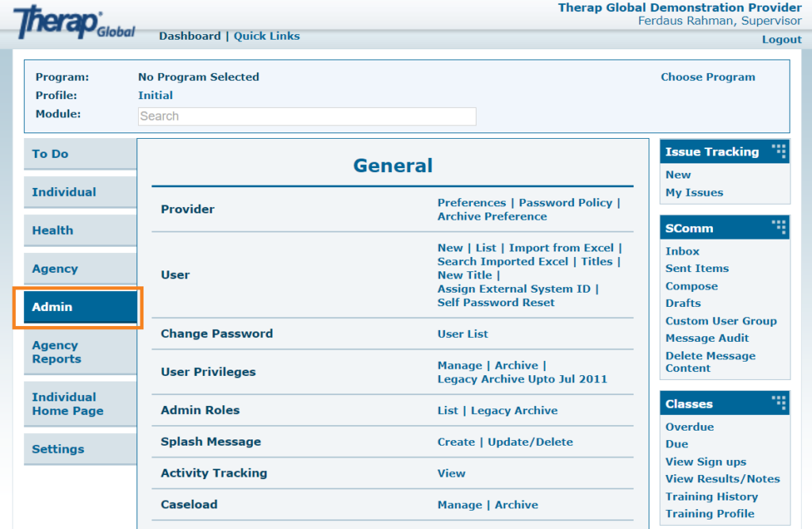Viewport: 812px width, 529px height.
Task: Open SComm Inbox
Action: tap(682, 251)
